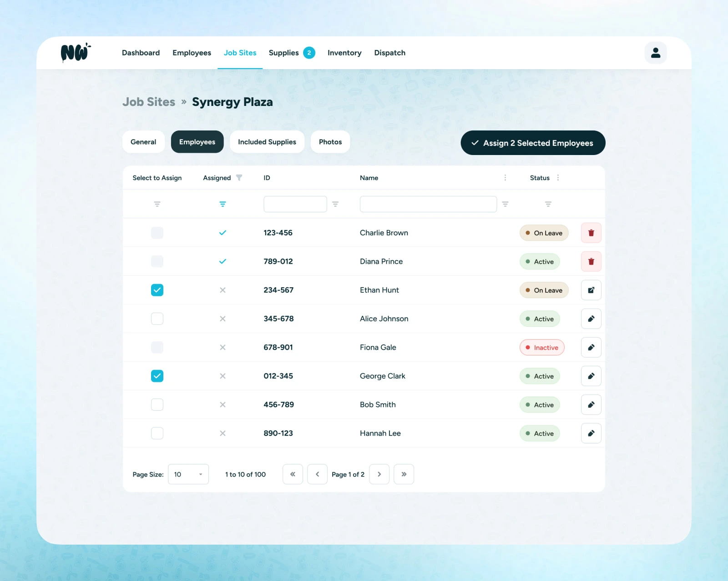This screenshot has height=581, width=728.
Task: Toggle the checkbox for Diana Prince
Action: click(157, 261)
